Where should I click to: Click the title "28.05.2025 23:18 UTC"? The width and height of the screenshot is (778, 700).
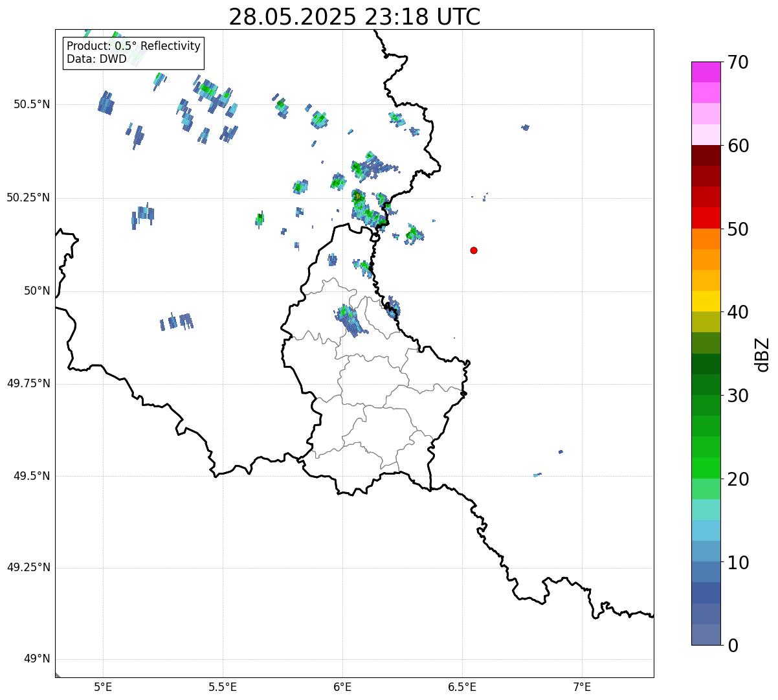[x=355, y=17]
